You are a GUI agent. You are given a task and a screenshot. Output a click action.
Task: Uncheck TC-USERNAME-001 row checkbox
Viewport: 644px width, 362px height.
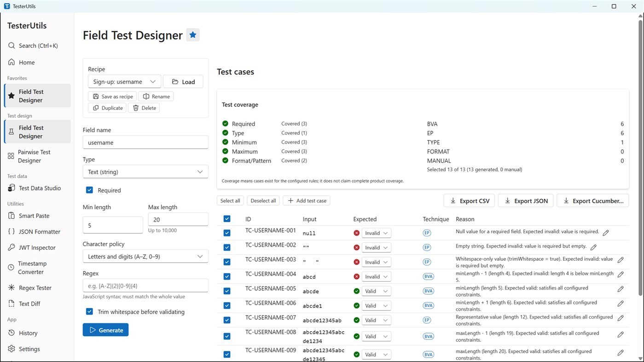coord(227,233)
